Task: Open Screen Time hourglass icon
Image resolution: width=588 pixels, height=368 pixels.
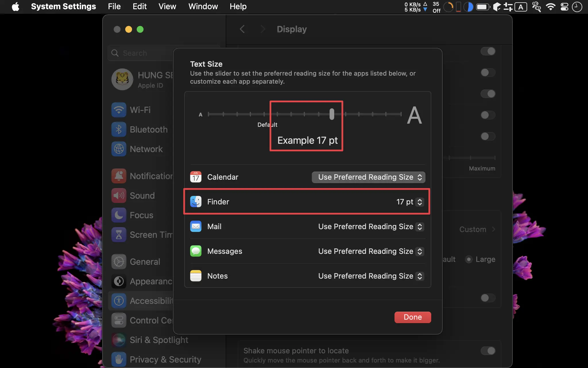Action: tap(119, 235)
